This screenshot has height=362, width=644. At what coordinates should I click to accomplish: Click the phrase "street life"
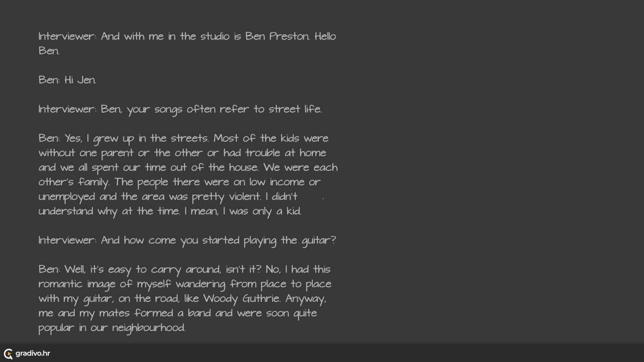click(294, 109)
